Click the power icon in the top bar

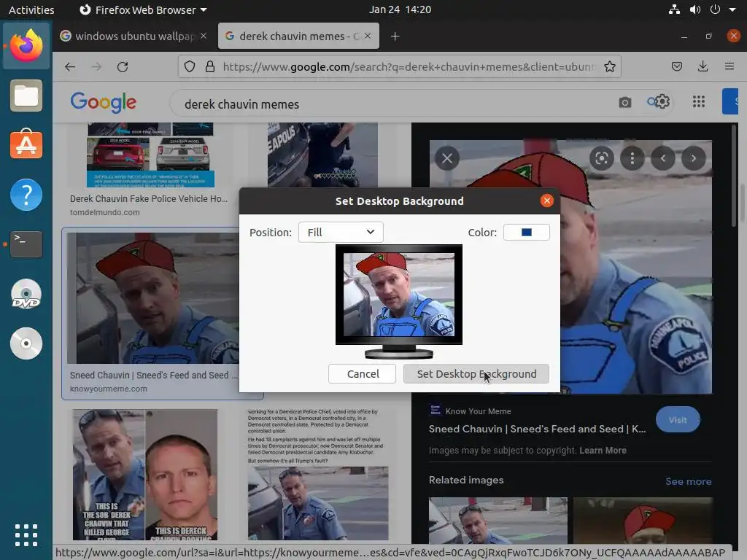[x=715, y=9]
